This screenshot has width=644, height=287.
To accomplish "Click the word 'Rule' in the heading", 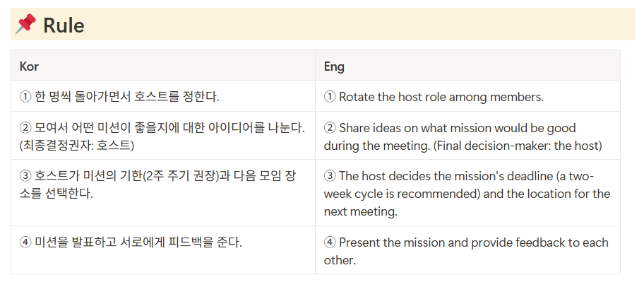I will (x=64, y=25).
